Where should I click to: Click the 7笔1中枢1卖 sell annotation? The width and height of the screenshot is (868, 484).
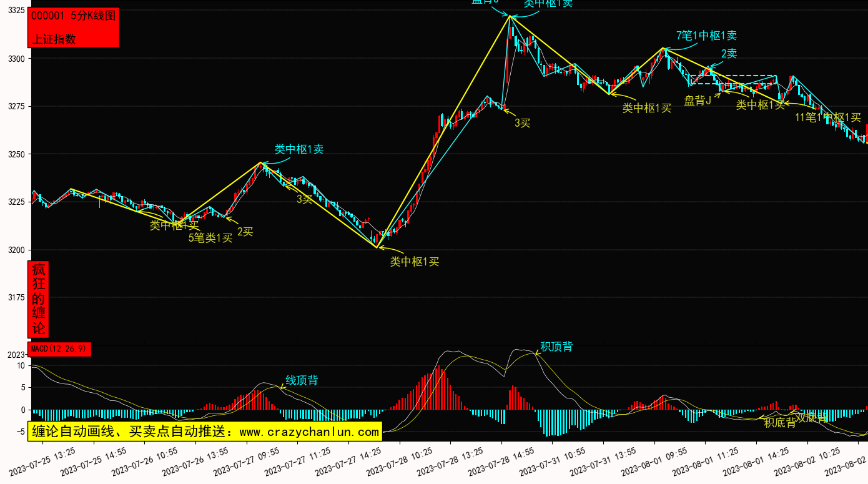coord(706,36)
